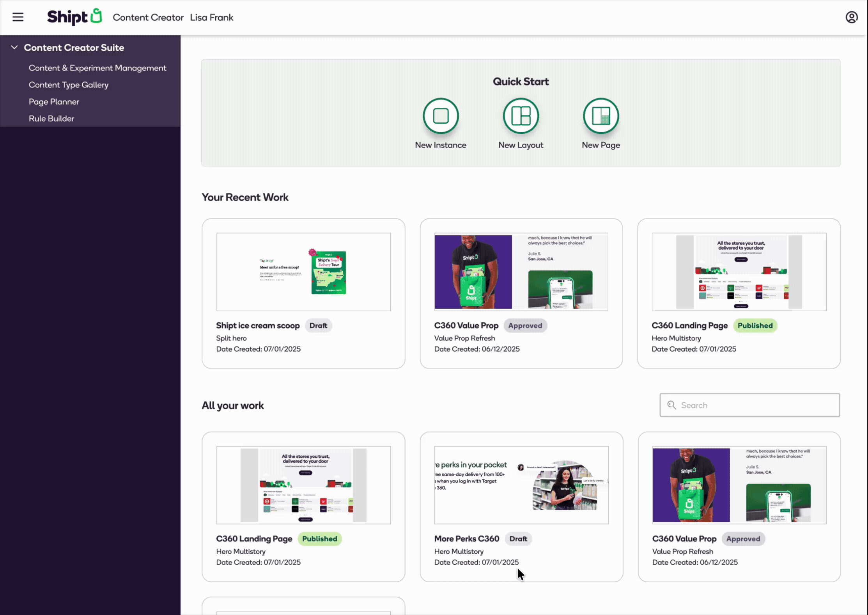Viewport: 868px width, 615px height.
Task: Go to Page Planner
Action: 54,101
